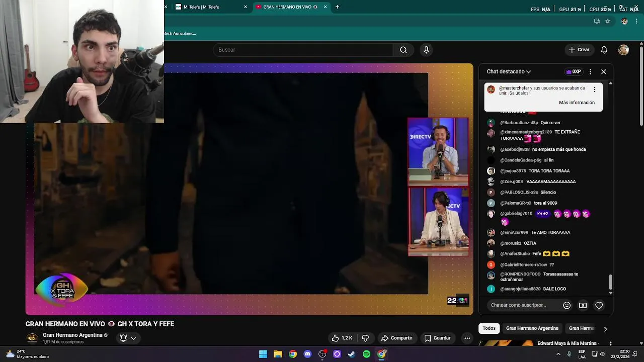The width and height of the screenshot is (644, 362).
Task: Expand the Chat destacado dropdown
Action: [x=509, y=71]
